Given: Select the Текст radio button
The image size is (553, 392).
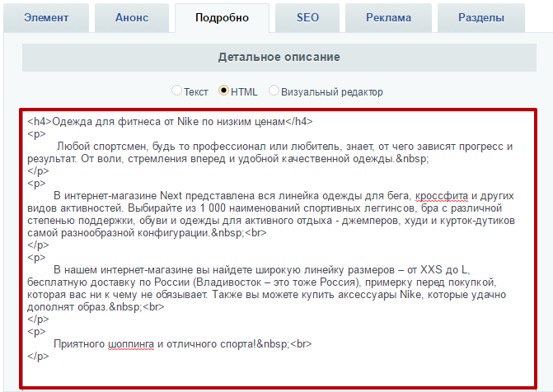Looking at the screenshot, I should [176, 91].
